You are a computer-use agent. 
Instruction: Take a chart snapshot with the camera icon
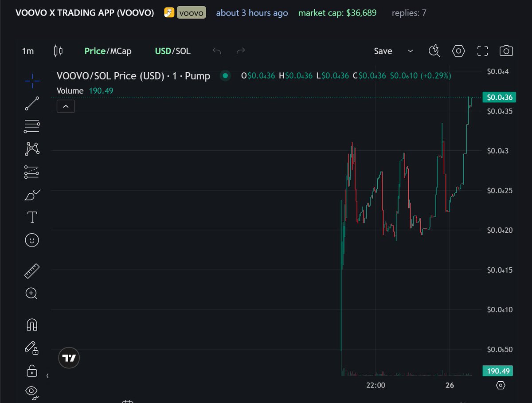506,51
